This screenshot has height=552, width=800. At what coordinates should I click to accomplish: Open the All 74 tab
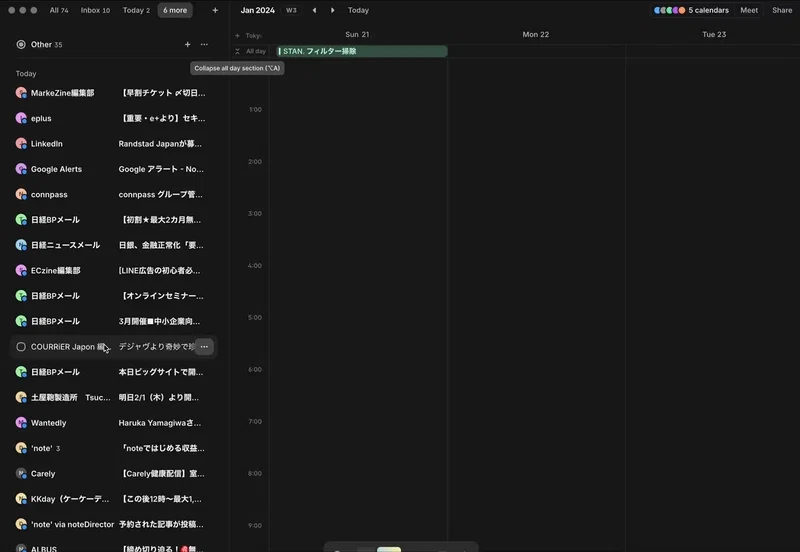(x=59, y=10)
